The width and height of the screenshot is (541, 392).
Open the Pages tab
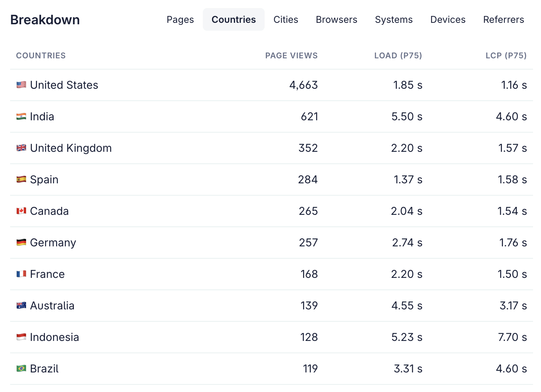[180, 20]
